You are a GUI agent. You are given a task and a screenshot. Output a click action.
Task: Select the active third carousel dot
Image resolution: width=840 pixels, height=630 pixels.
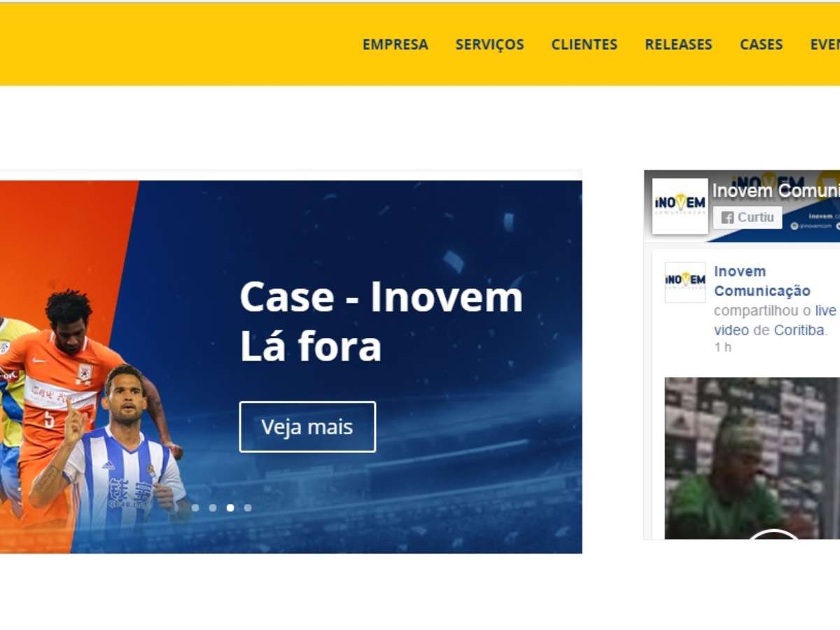(230, 507)
